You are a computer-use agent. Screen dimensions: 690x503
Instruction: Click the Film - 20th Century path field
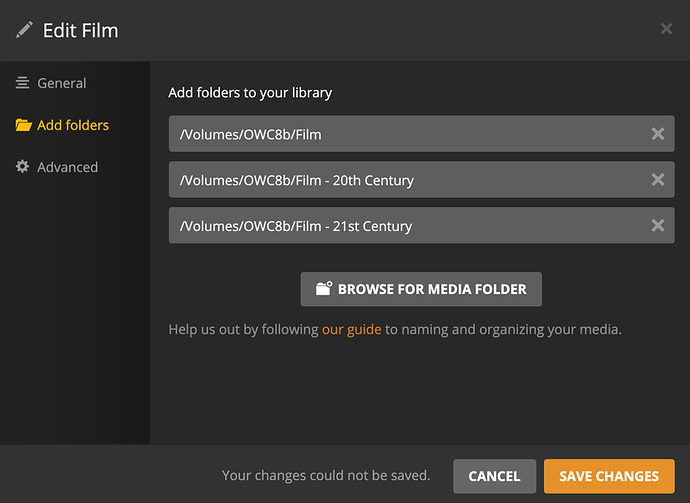click(x=400, y=180)
